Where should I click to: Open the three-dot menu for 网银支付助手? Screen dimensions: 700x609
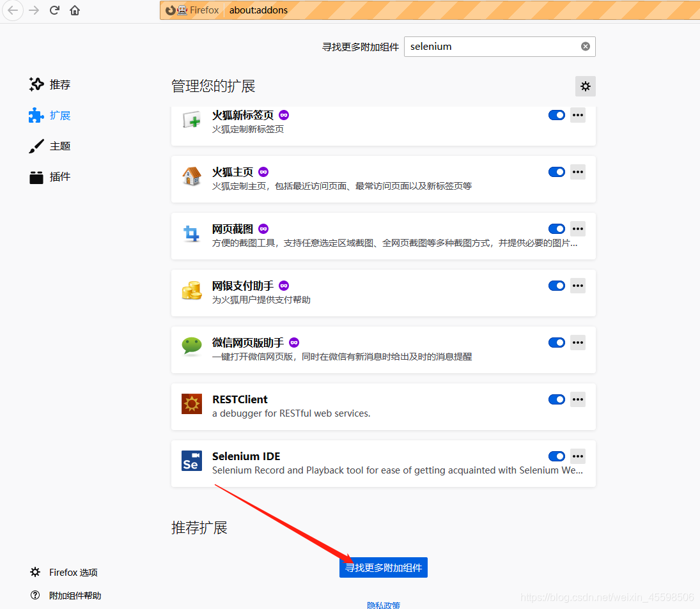point(578,286)
